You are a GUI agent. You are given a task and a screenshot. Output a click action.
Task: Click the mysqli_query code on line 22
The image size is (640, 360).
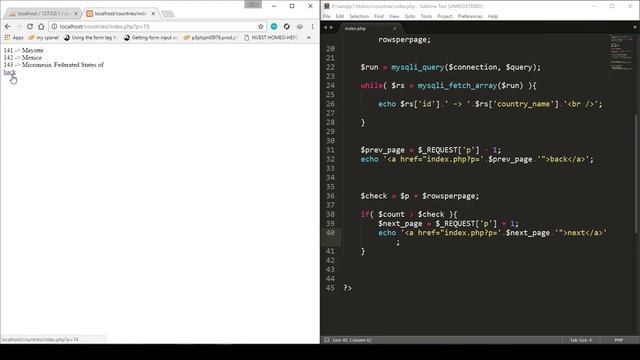click(417, 67)
